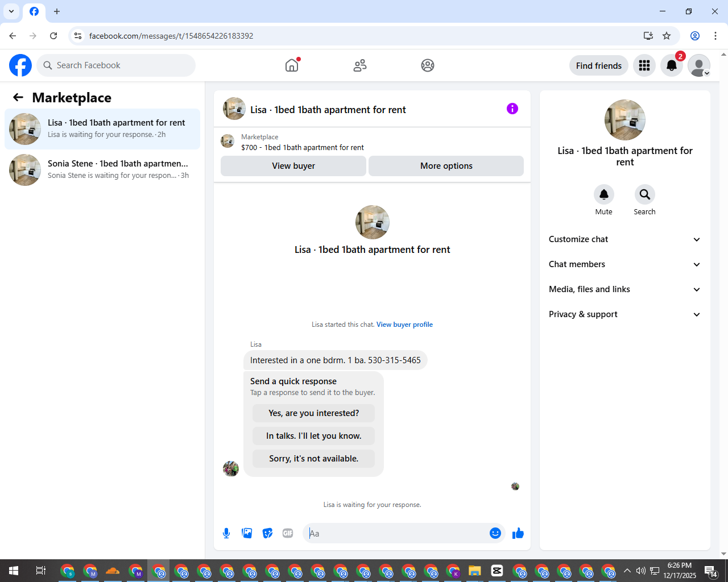The image size is (728, 582).
Task: Click the View buyer button
Action: point(293,166)
